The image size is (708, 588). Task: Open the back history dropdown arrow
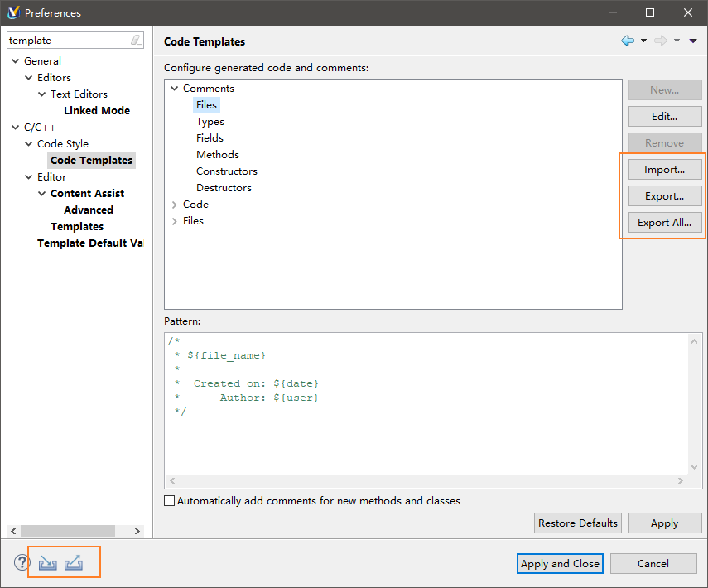[x=644, y=41]
